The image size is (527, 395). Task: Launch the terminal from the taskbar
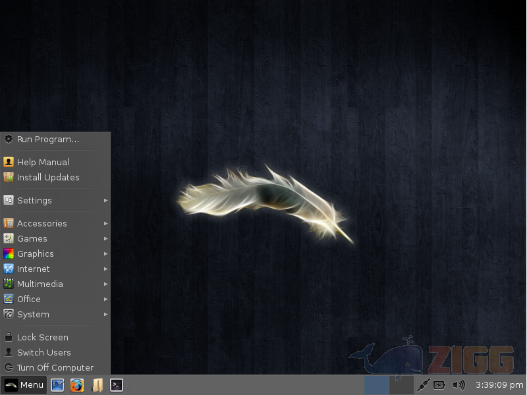point(116,385)
